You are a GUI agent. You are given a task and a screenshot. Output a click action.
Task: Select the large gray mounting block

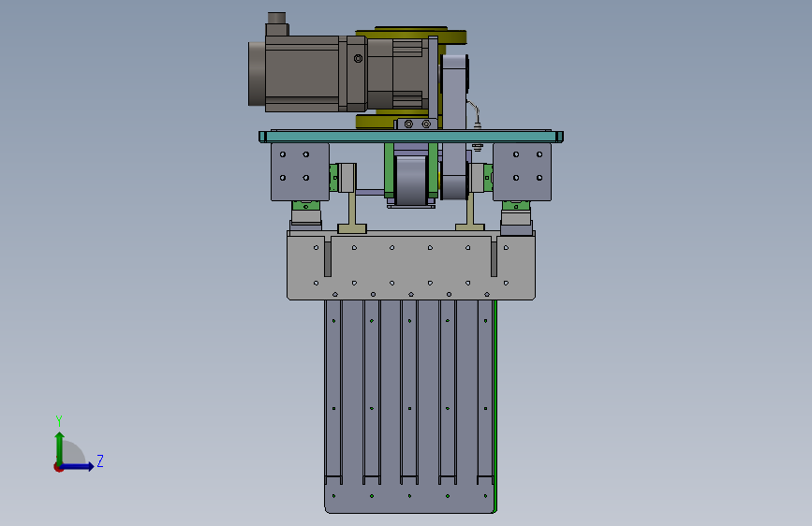[x=411, y=266]
